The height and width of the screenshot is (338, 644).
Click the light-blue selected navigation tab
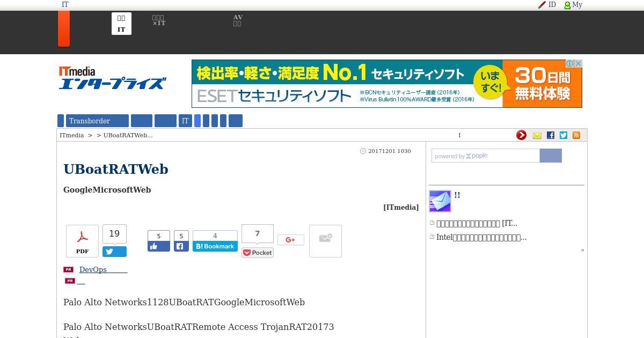tap(197, 121)
